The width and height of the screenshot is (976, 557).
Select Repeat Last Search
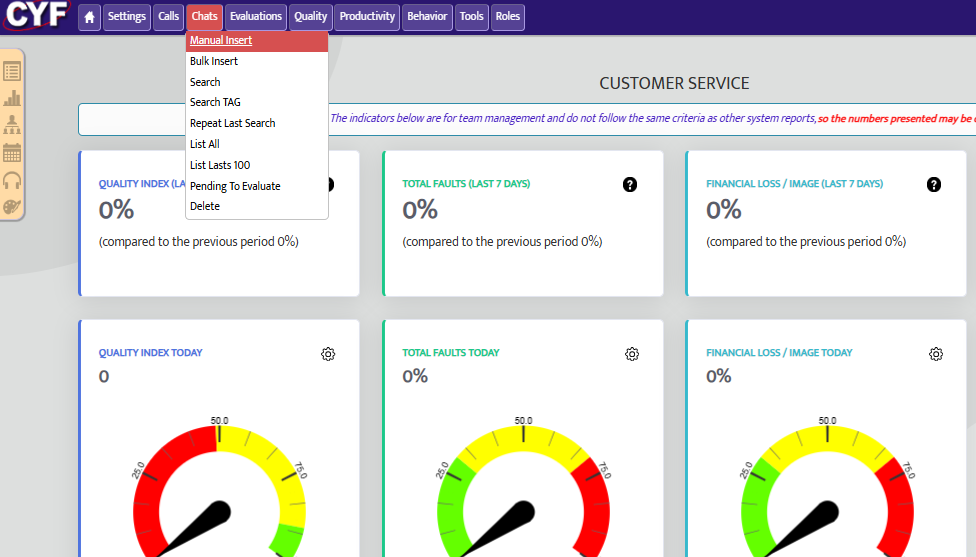[x=257, y=123]
